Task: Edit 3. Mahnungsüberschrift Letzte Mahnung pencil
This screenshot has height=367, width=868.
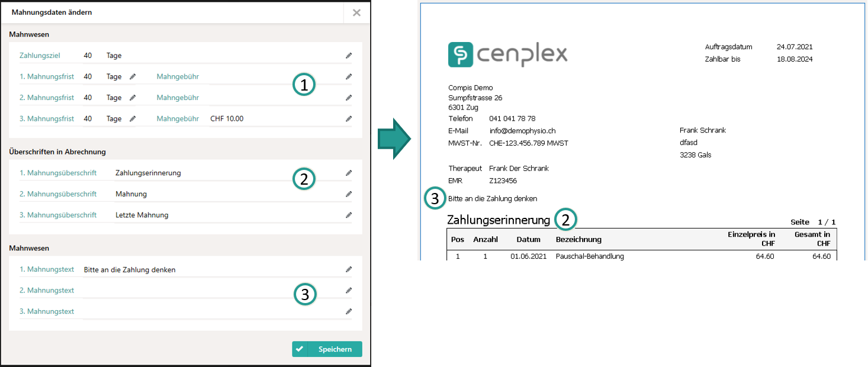Action: pos(349,215)
